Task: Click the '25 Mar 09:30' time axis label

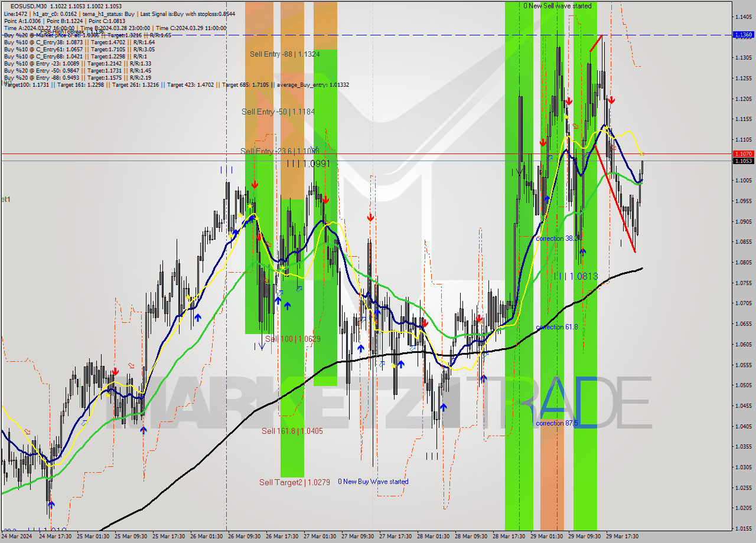Action: [x=132, y=537]
